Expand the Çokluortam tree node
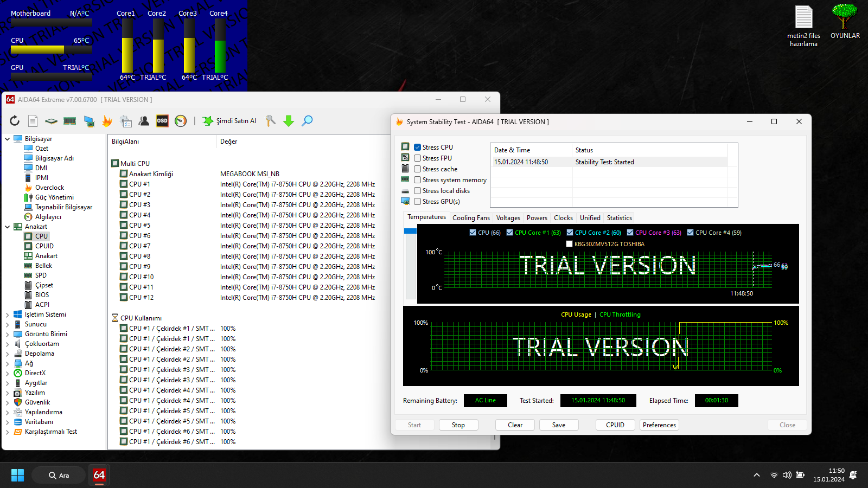The width and height of the screenshot is (868, 488). tap(8, 344)
